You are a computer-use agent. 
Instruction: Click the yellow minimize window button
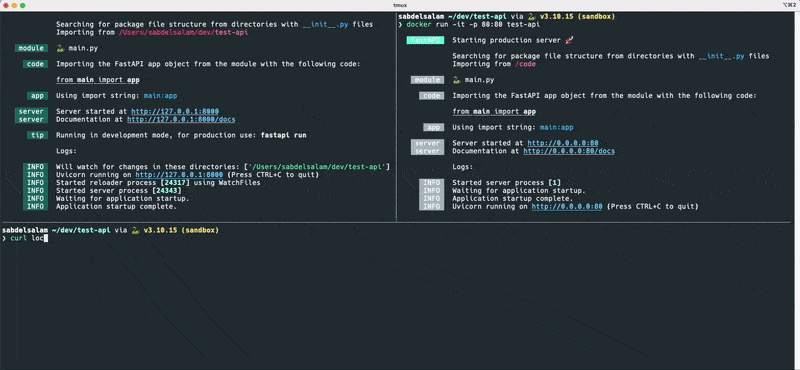pyautogui.click(x=14, y=5)
